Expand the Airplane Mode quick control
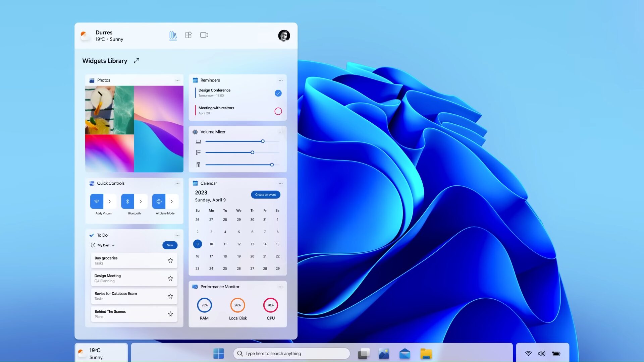Image resolution: width=644 pixels, height=362 pixels. 172,201
